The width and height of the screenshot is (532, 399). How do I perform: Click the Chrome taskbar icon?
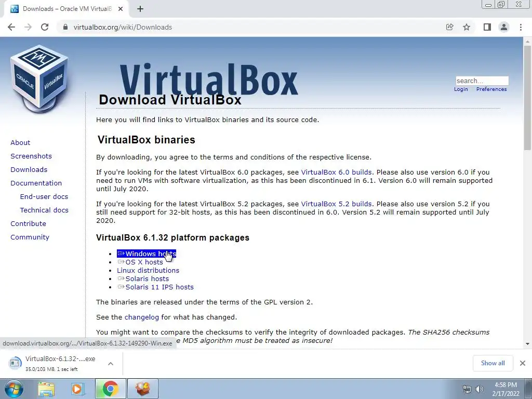(110, 389)
